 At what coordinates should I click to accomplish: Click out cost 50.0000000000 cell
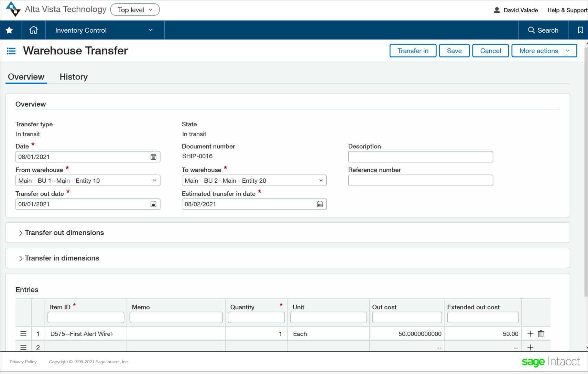pyautogui.click(x=407, y=334)
